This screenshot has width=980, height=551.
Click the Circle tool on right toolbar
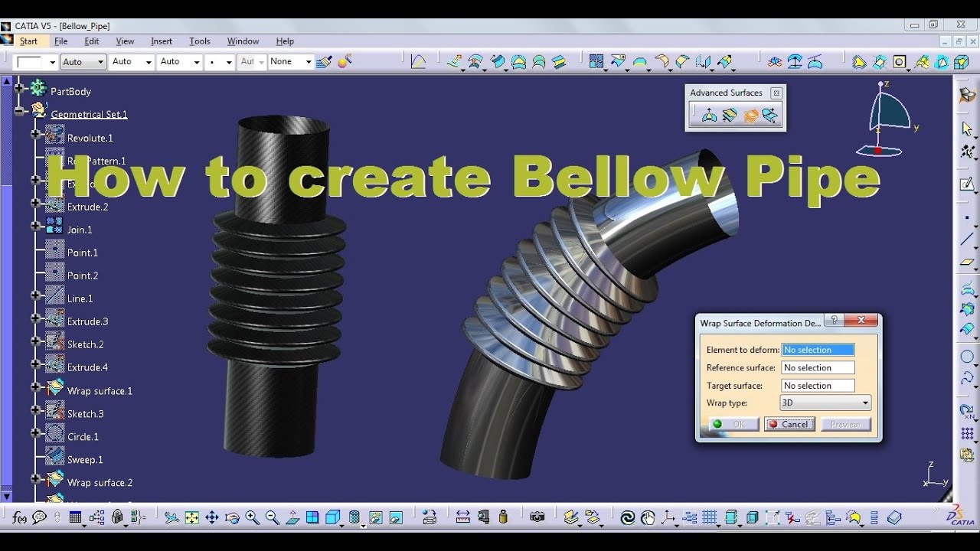(x=968, y=357)
